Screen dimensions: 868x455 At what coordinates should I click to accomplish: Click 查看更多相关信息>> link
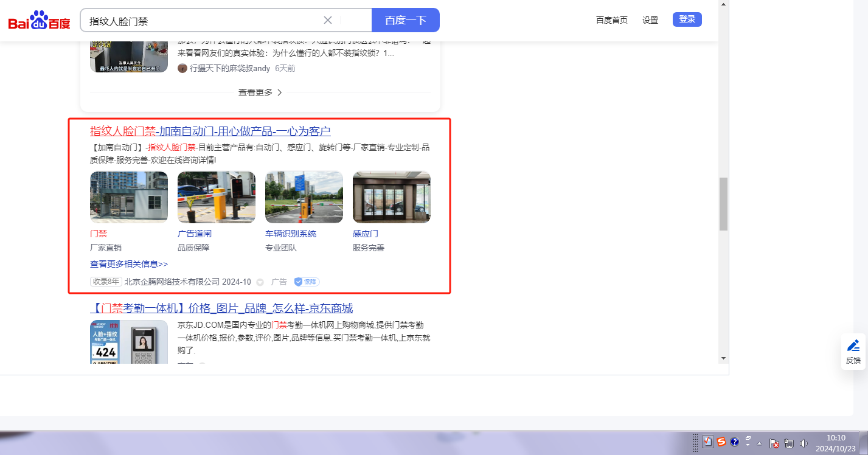[x=129, y=264]
